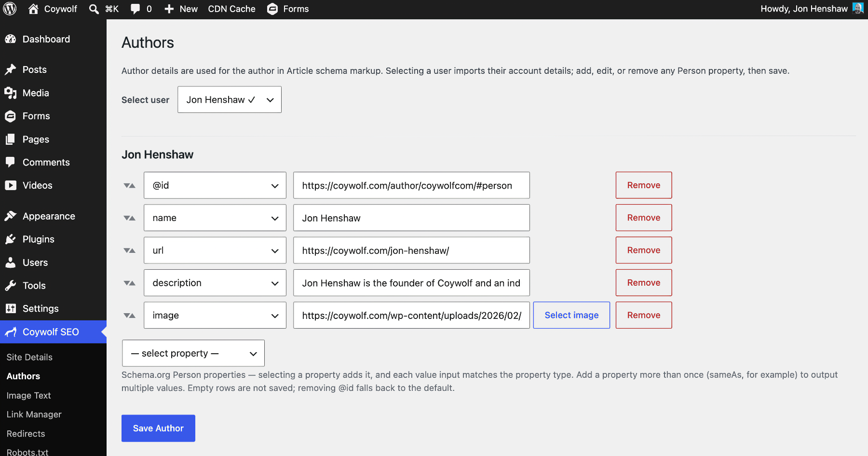Screen dimensions: 868x456
Task: Open Image Text submenu item
Action: (x=28, y=395)
